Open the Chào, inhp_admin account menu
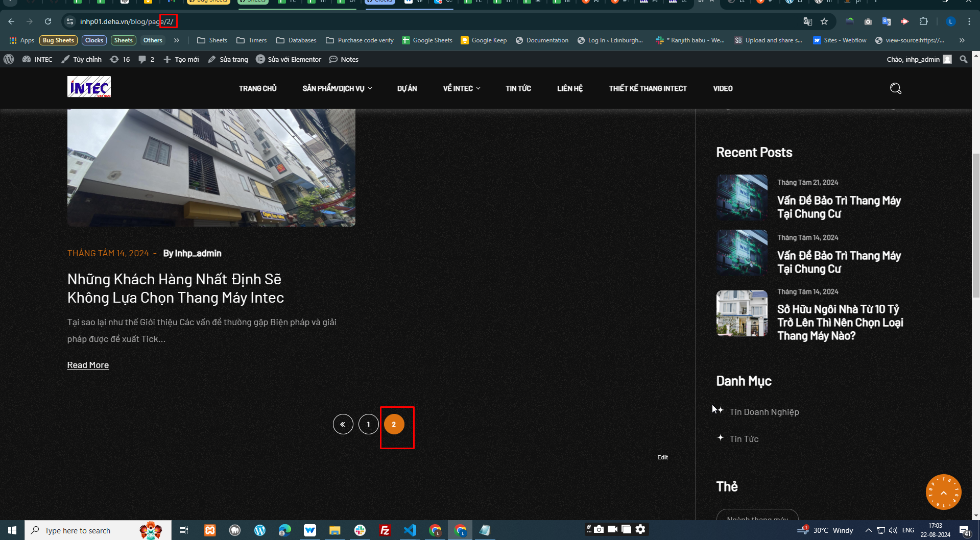 click(x=919, y=59)
